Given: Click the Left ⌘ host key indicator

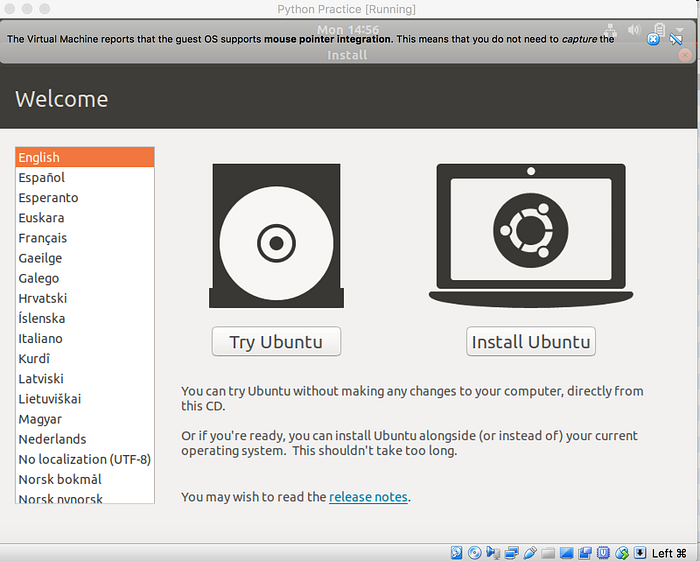Looking at the screenshot, I should pyautogui.click(x=669, y=553).
